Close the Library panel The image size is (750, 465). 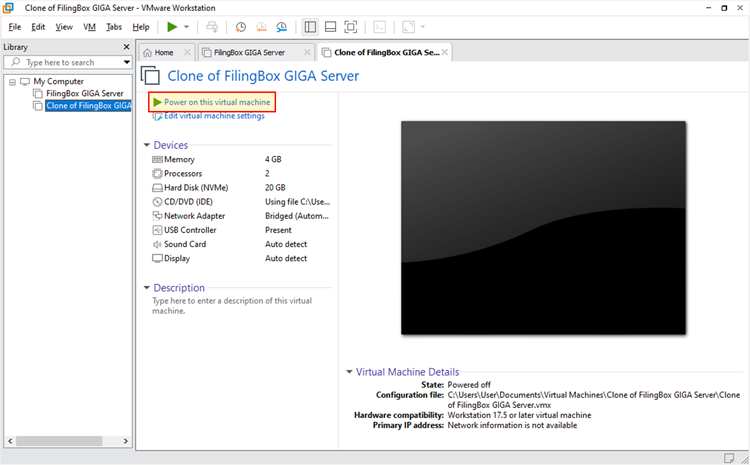tap(126, 47)
